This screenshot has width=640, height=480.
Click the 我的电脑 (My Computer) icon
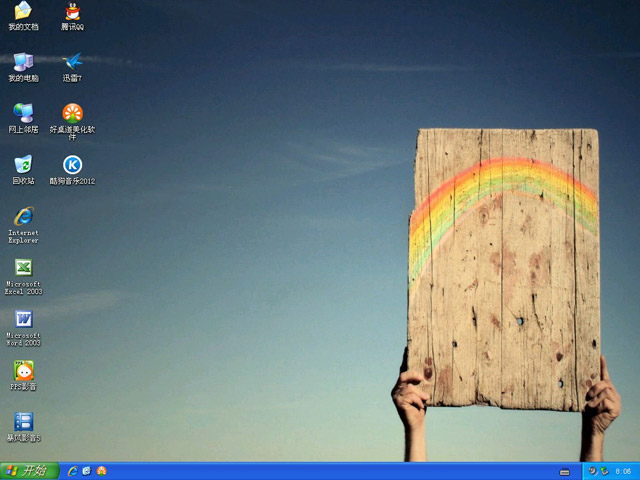pos(23,62)
